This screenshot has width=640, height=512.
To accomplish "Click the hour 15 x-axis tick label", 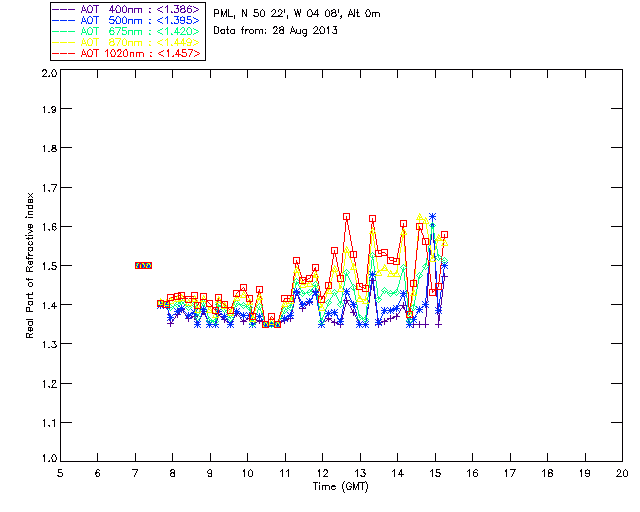I will pos(435,473).
